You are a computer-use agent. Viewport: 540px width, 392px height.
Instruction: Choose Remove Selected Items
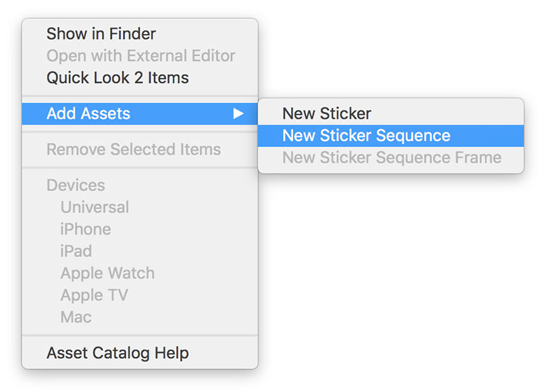133,149
